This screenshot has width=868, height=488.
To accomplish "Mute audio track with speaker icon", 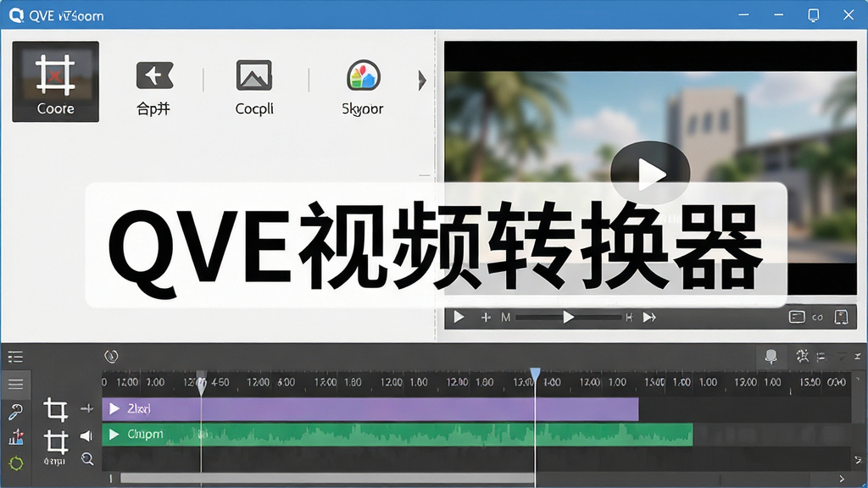I will point(86,436).
